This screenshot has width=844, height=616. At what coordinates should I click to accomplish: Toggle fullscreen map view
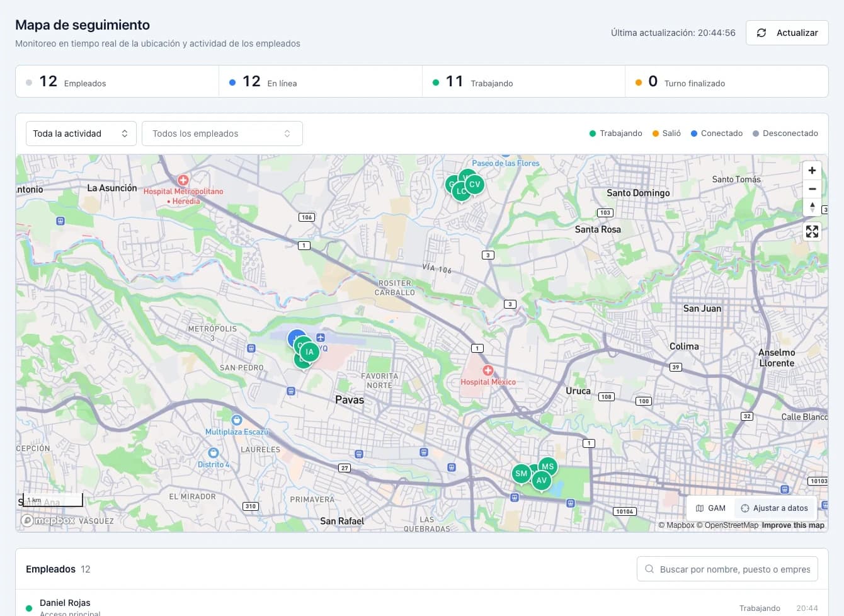[812, 232]
